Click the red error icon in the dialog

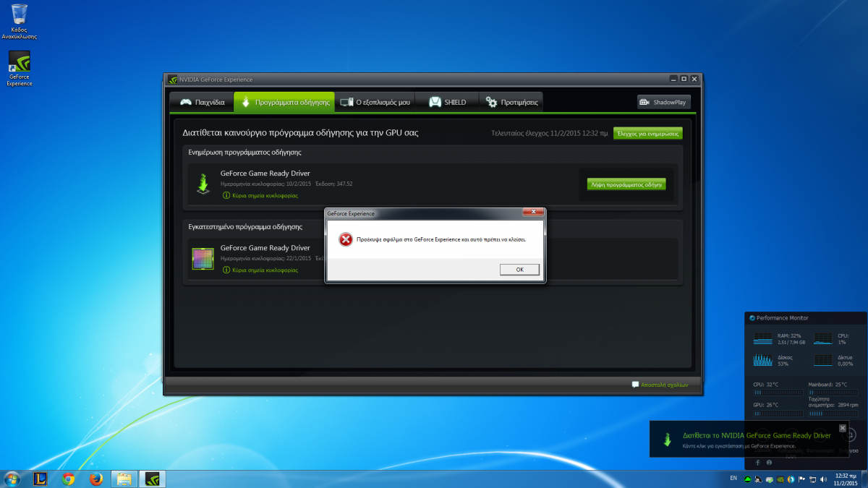pyautogui.click(x=346, y=239)
